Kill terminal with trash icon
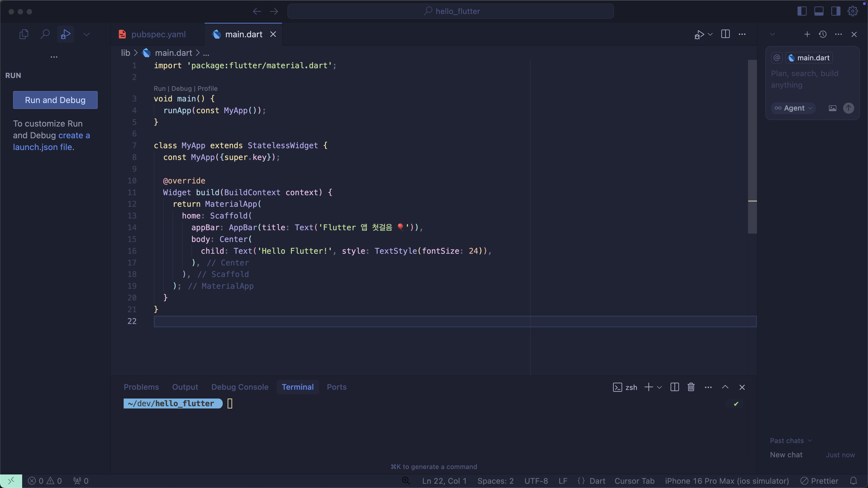The width and height of the screenshot is (868, 488). click(691, 387)
